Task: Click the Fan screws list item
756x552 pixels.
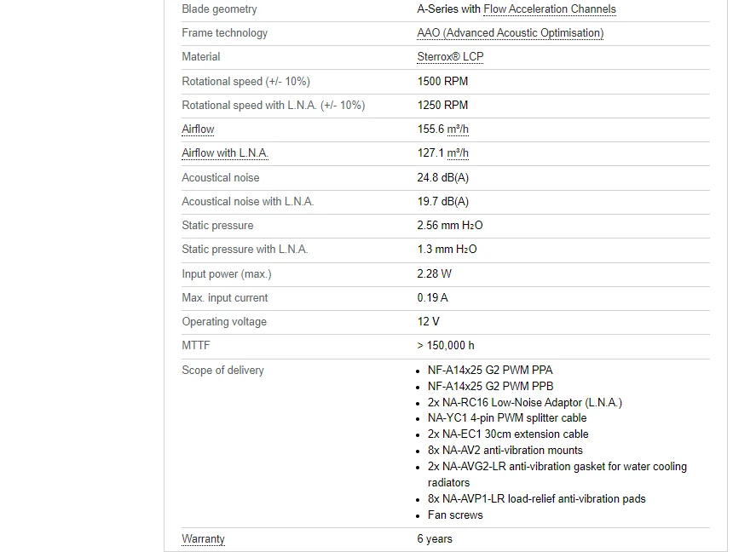Action: tap(455, 515)
